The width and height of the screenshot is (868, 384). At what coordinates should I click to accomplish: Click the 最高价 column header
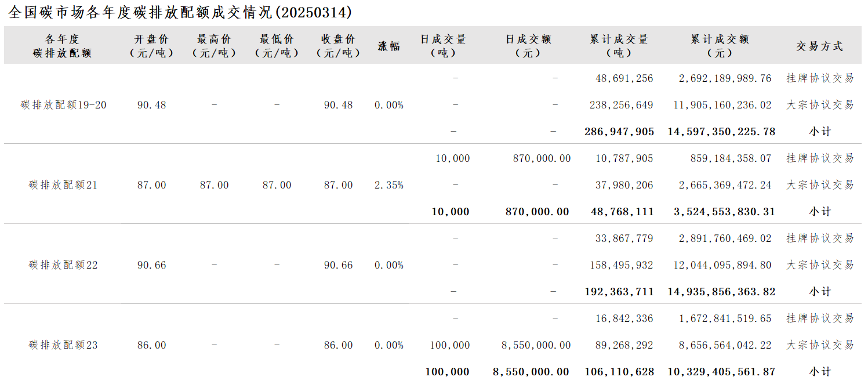[214, 46]
